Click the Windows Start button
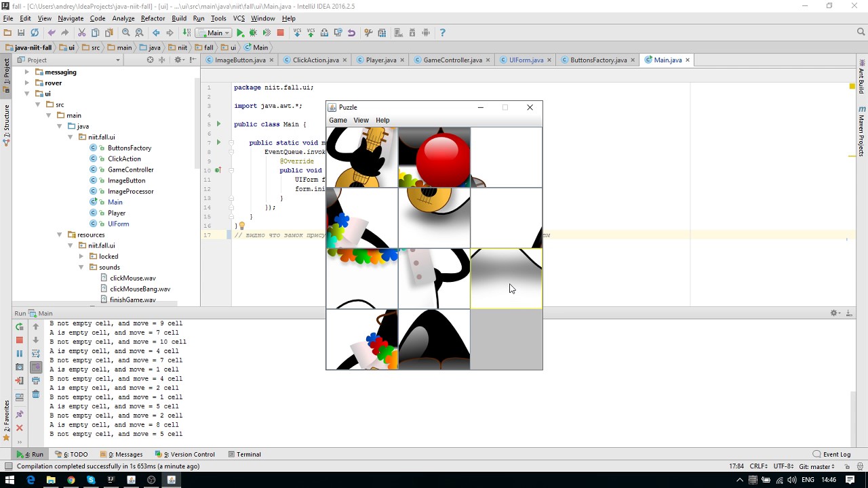This screenshot has width=868, height=488. [10, 480]
